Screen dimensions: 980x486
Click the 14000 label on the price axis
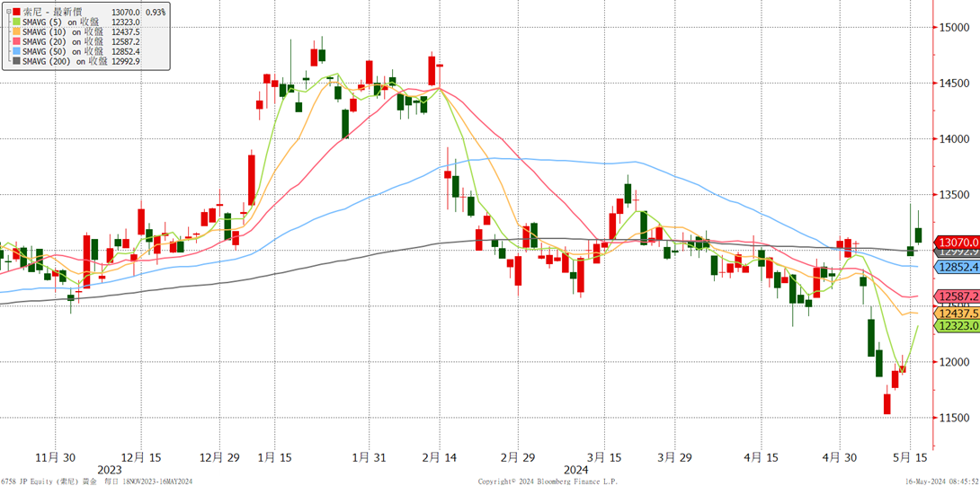[x=956, y=138]
